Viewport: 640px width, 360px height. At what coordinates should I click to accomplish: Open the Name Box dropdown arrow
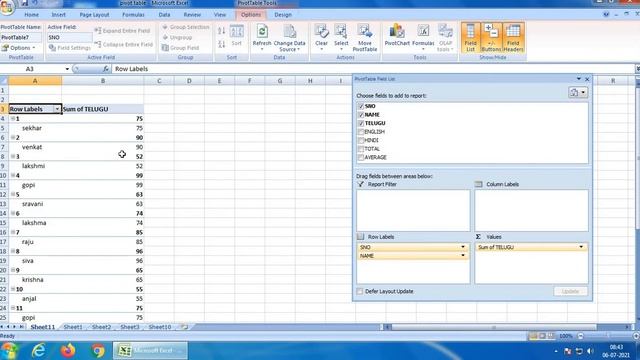[x=67, y=69]
